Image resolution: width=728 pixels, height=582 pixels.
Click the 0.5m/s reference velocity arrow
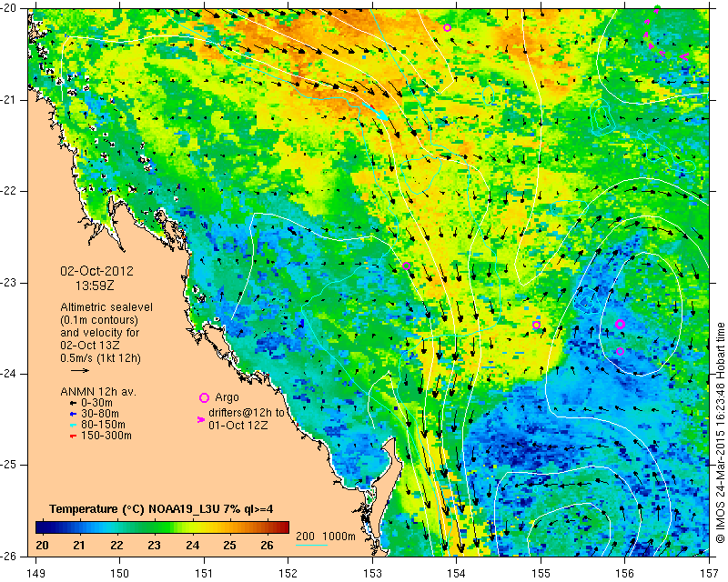pos(80,370)
